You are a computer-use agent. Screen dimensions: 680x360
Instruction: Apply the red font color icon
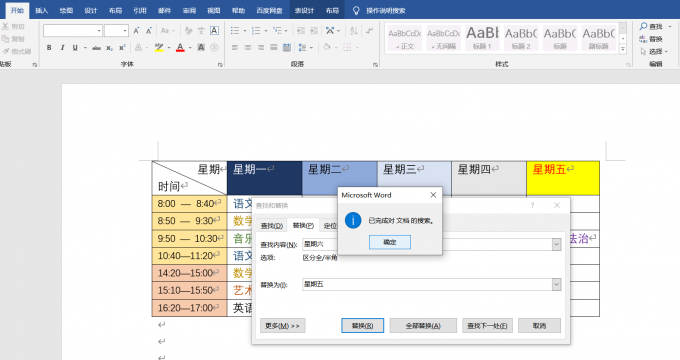(180, 48)
